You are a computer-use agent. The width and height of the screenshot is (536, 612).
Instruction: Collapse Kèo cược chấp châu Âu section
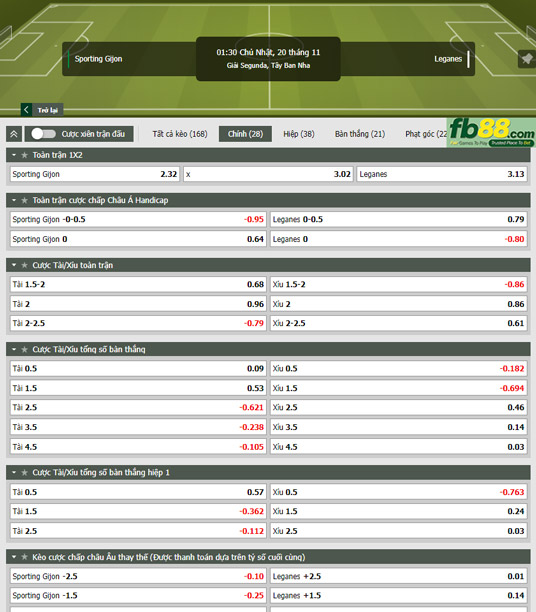(14, 557)
